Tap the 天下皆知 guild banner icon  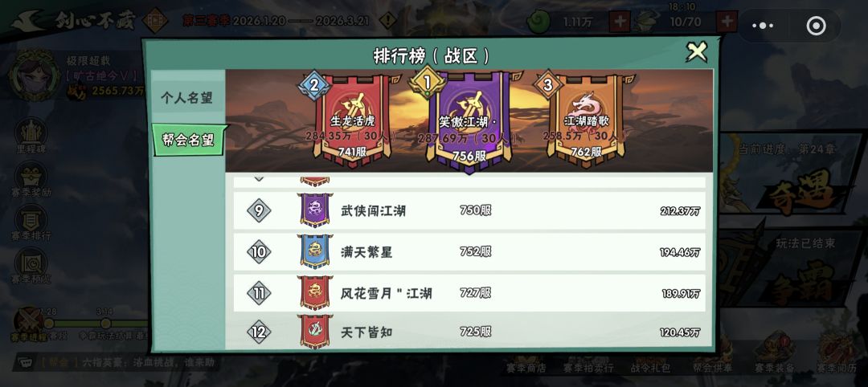click(x=315, y=332)
